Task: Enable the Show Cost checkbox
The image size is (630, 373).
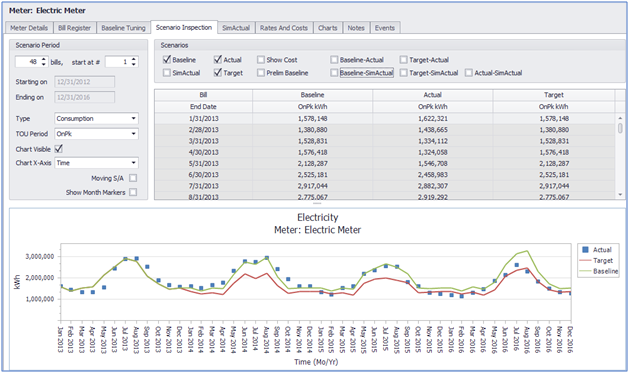Action: point(261,59)
